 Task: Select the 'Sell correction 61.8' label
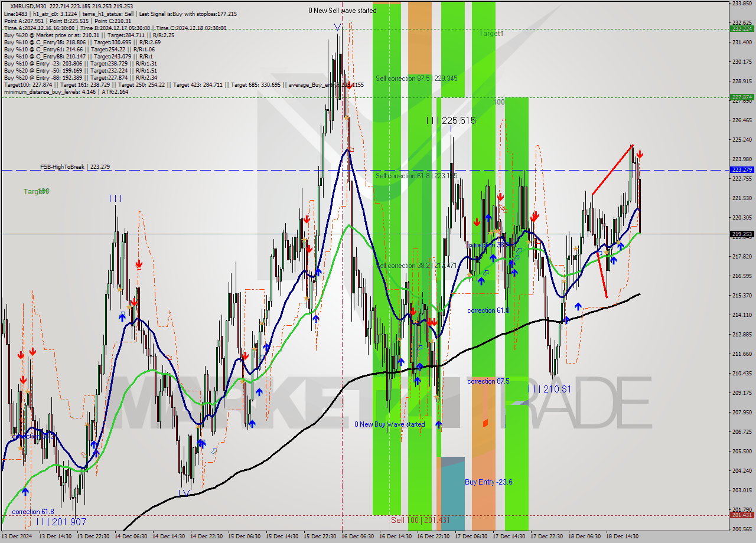click(416, 176)
